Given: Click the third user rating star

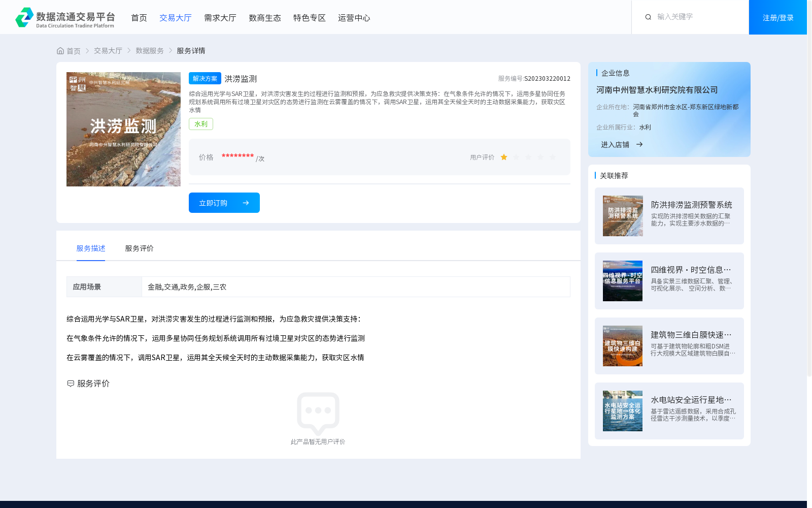Looking at the screenshot, I should [x=528, y=157].
